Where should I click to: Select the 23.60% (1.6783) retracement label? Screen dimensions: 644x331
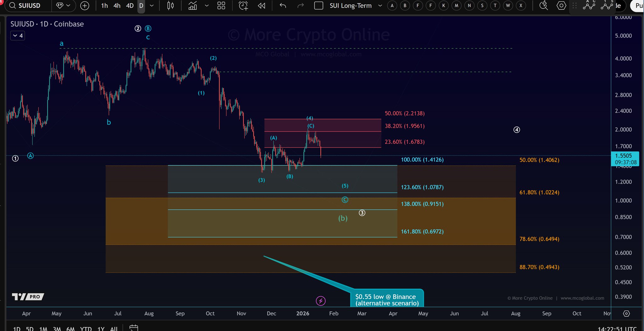[x=404, y=142]
